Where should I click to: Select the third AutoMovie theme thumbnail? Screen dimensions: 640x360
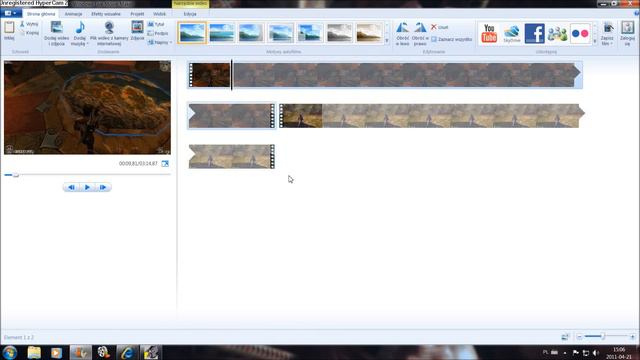[x=251, y=33]
